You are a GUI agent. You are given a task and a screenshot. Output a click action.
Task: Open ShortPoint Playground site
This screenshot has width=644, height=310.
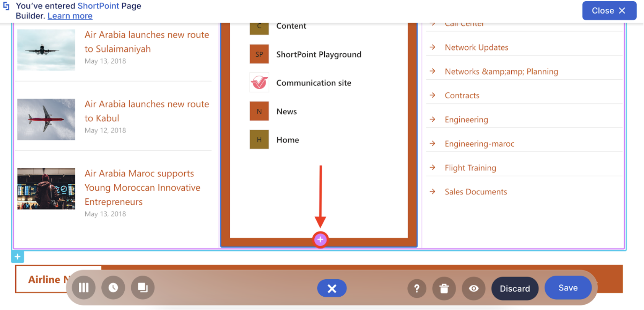pyautogui.click(x=319, y=54)
